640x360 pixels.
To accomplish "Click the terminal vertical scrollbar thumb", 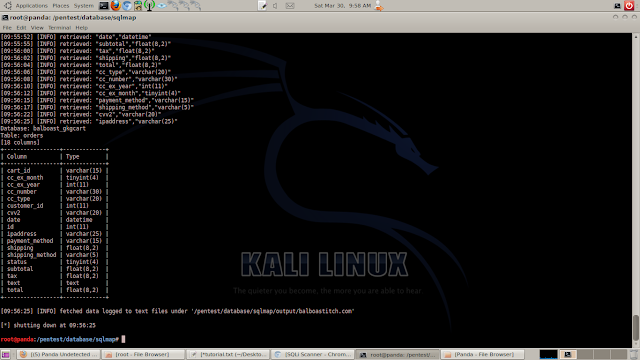I will 636,328.
